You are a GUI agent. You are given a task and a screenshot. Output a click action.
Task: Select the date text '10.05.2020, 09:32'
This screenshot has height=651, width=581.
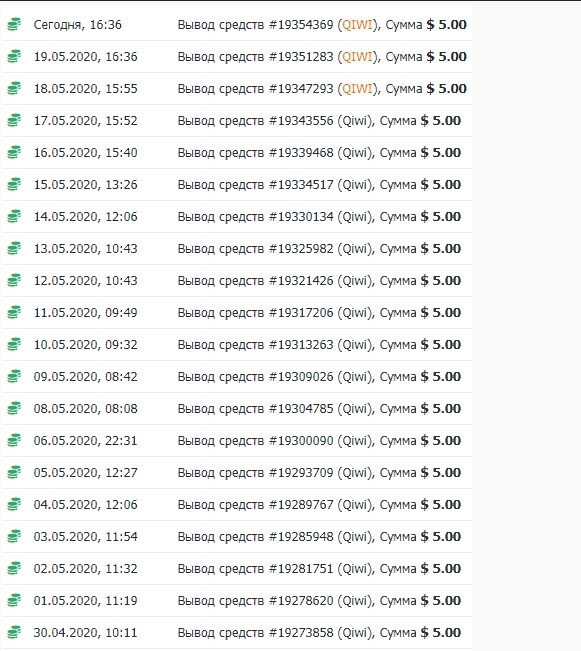pos(86,345)
